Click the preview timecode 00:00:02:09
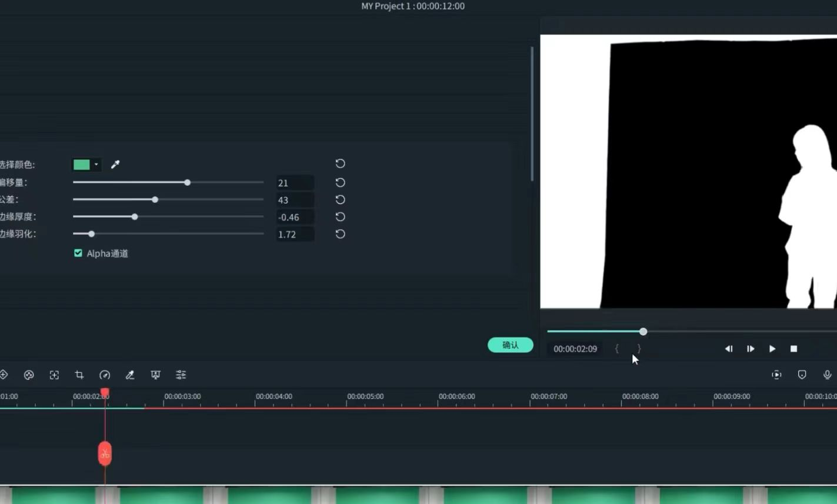The width and height of the screenshot is (837, 504). (x=575, y=349)
